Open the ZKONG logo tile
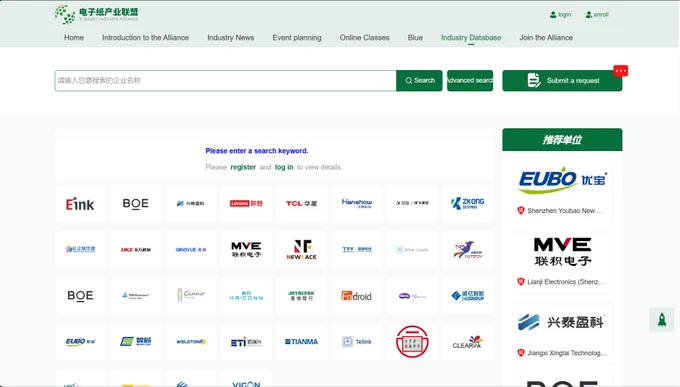 [x=467, y=203]
